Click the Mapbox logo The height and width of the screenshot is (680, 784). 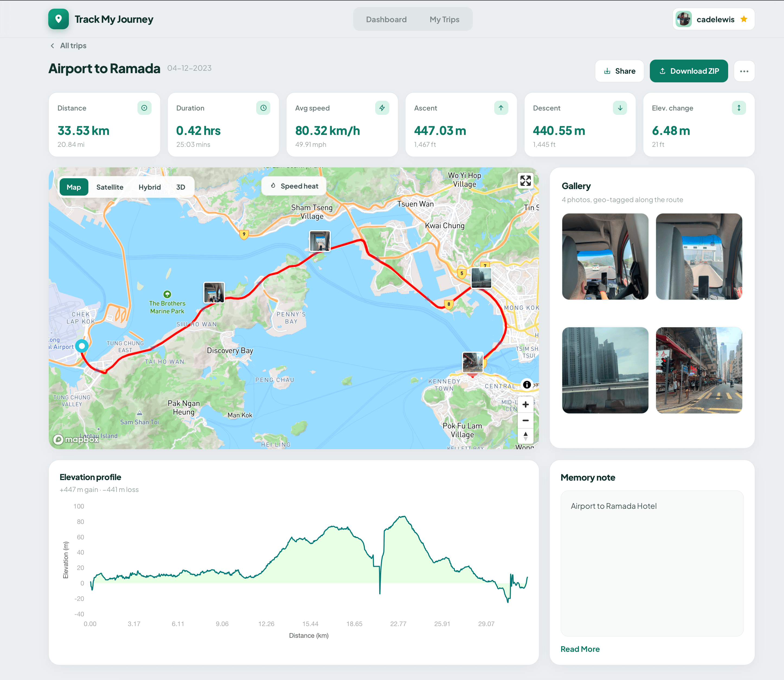[x=76, y=439]
